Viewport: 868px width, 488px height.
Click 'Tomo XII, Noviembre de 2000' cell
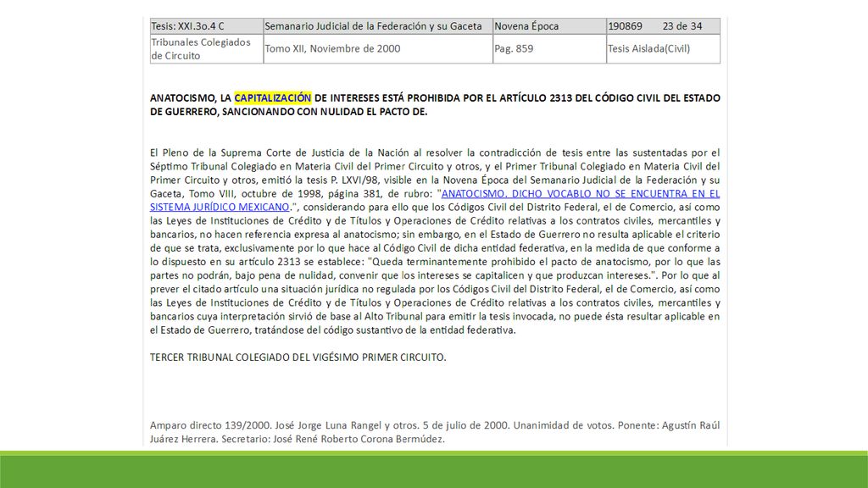378,48
